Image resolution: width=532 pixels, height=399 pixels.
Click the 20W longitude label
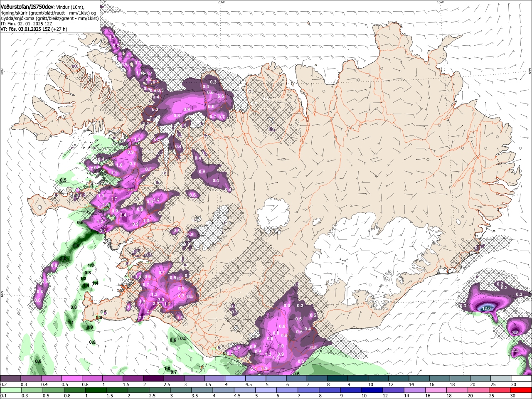(x=221, y=2)
